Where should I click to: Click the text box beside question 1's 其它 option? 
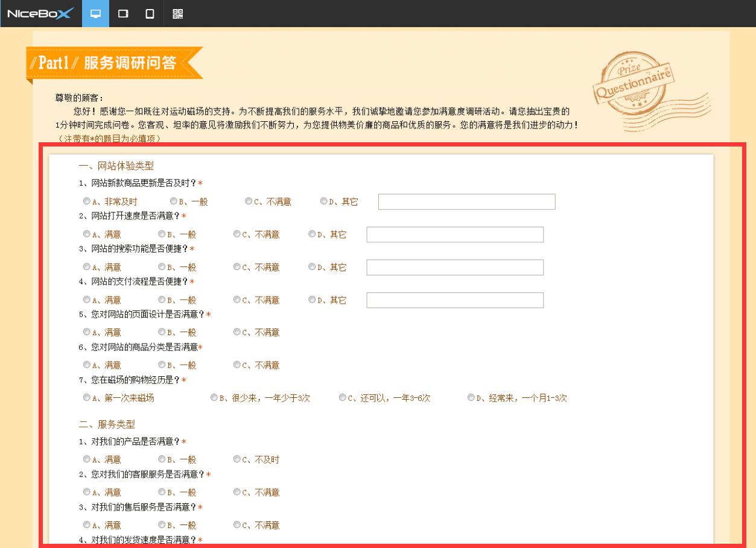tap(466, 201)
